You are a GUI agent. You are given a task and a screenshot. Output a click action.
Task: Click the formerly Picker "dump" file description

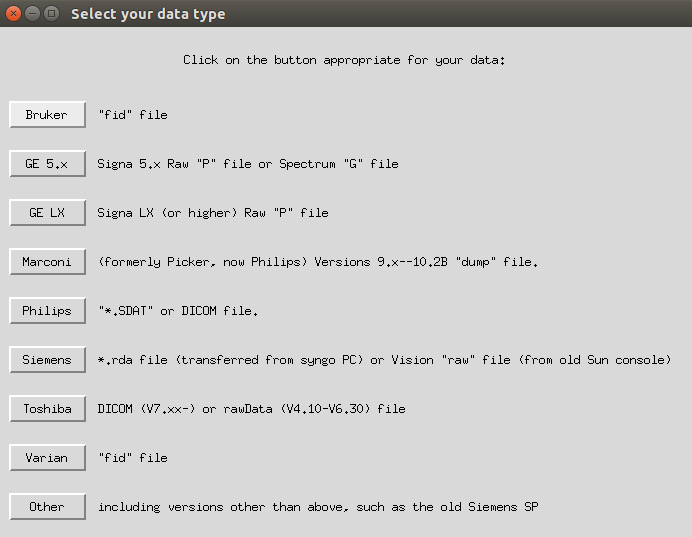pyautogui.click(x=318, y=262)
